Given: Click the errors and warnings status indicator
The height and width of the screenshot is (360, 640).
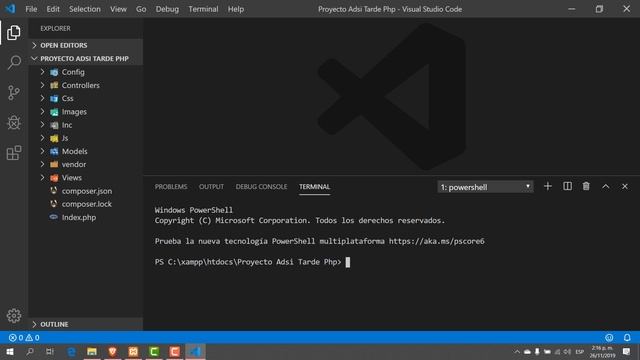Looking at the screenshot, I should pyautogui.click(x=24, y=338).
